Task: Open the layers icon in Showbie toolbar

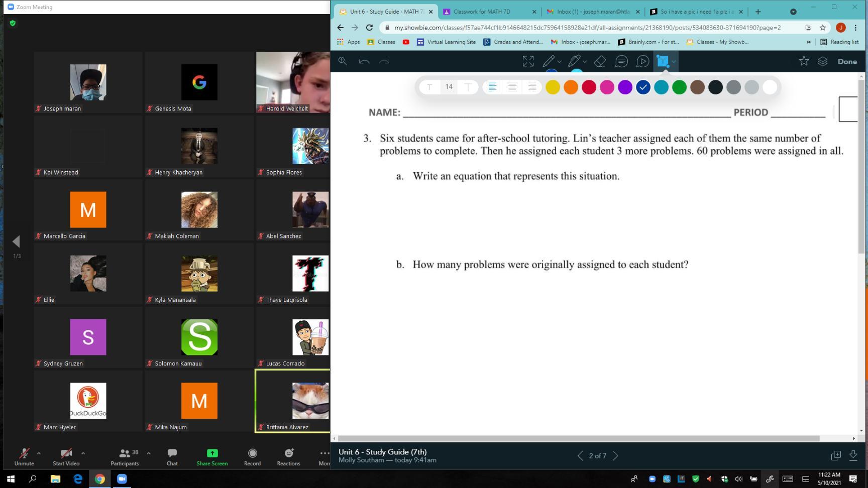Action: pyautogui.click(x=823, y=61)
